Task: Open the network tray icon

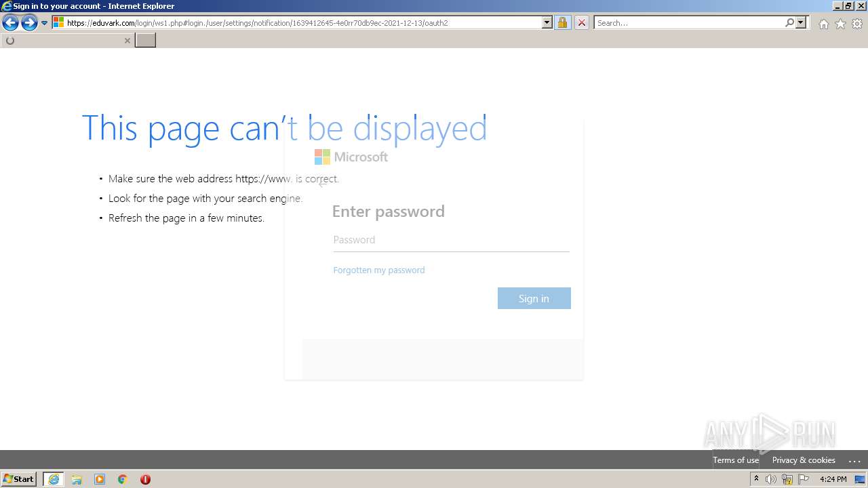Action: pos(787,479)
